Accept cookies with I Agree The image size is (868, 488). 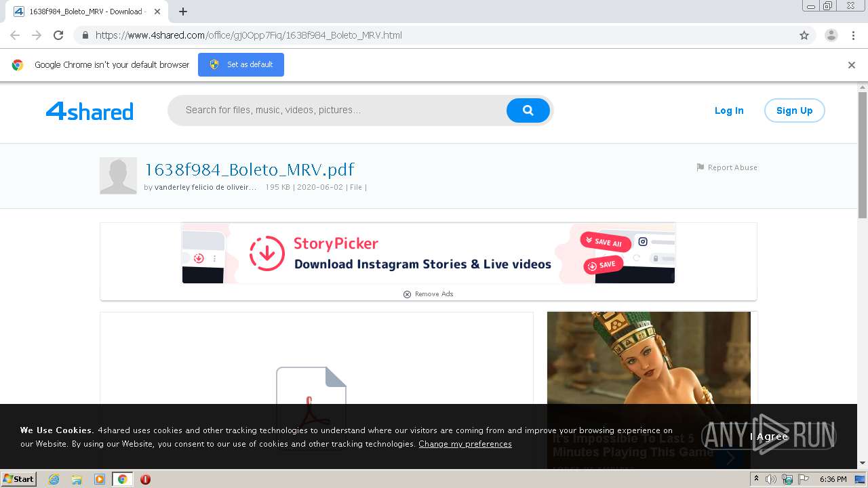click(769, 437)
